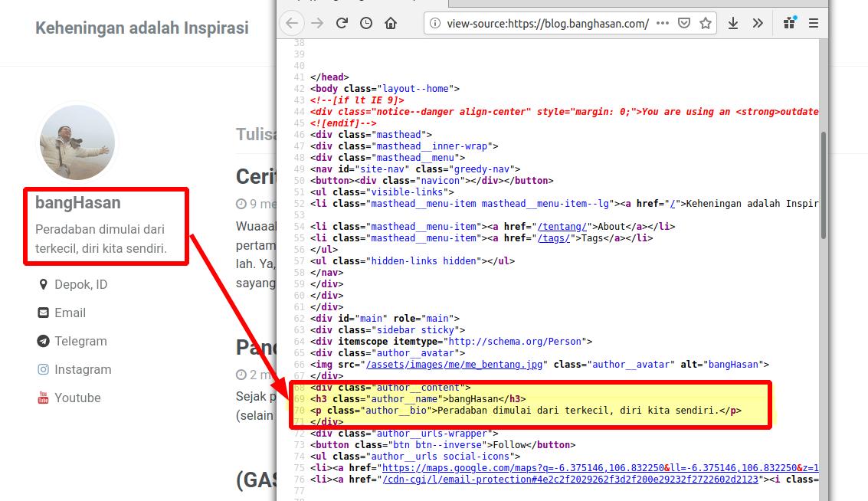The width and height of the screenshot is (868, 501).
Task: Reload the view-source page
Action: (x=342, y=23)
